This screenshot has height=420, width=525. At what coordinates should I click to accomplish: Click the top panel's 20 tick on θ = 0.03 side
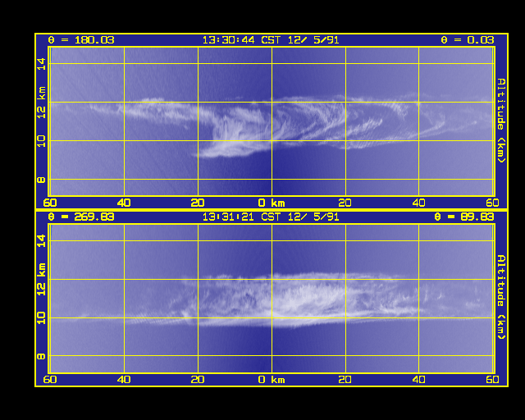345,203
